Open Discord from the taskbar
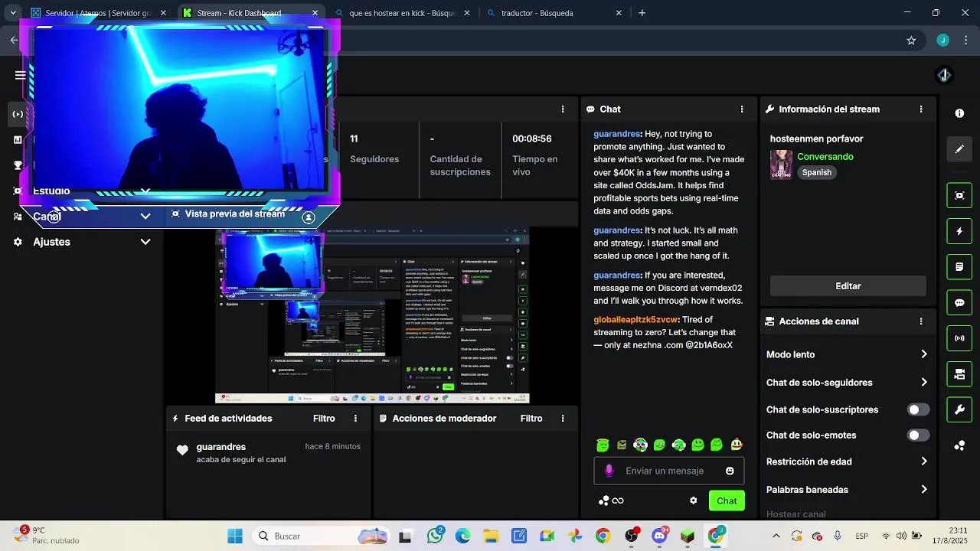This screenshot has width=980, height=551. coord(659,536)
